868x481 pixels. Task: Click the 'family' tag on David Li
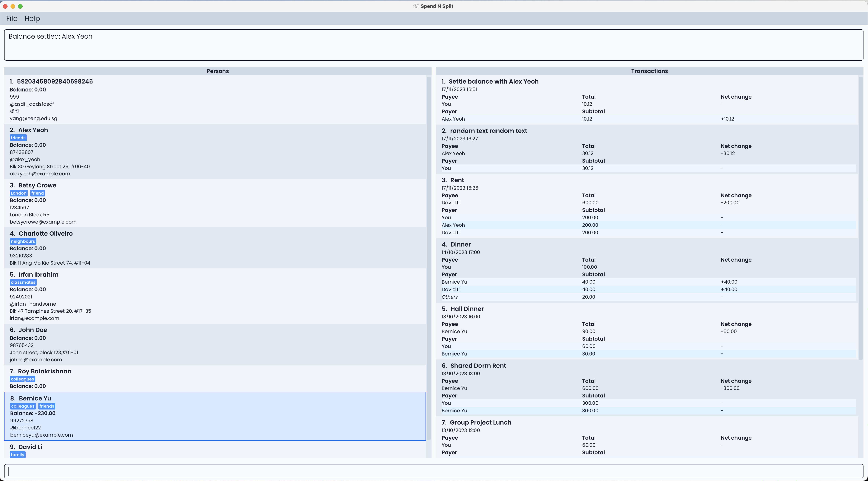[18, 455]
